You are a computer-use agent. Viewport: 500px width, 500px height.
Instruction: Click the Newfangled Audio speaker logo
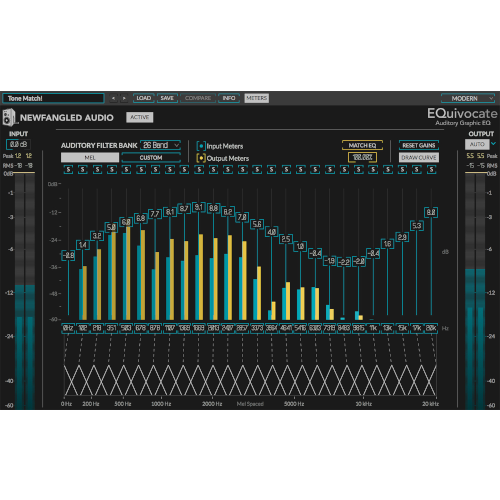point(9,117)
